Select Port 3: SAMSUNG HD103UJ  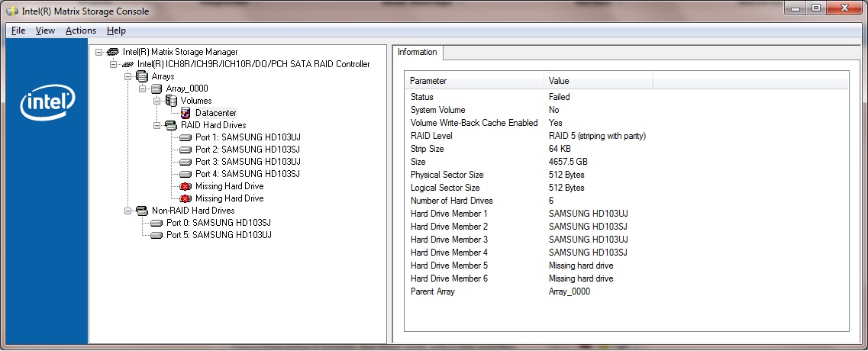248,162
